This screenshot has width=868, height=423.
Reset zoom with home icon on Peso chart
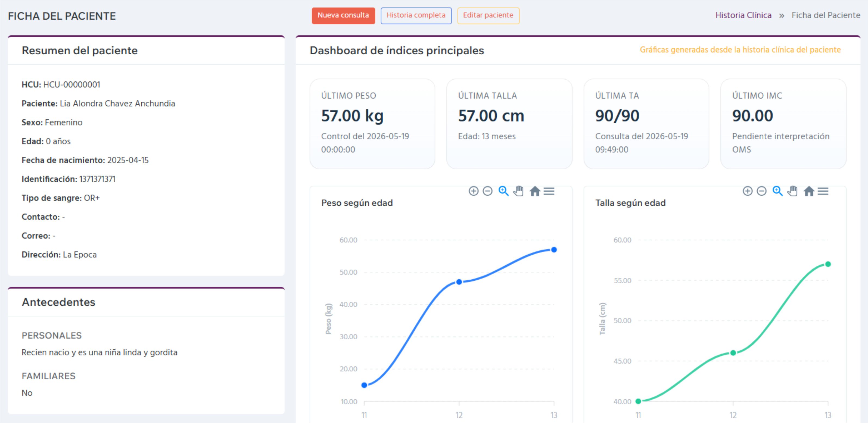coord(535,191)
